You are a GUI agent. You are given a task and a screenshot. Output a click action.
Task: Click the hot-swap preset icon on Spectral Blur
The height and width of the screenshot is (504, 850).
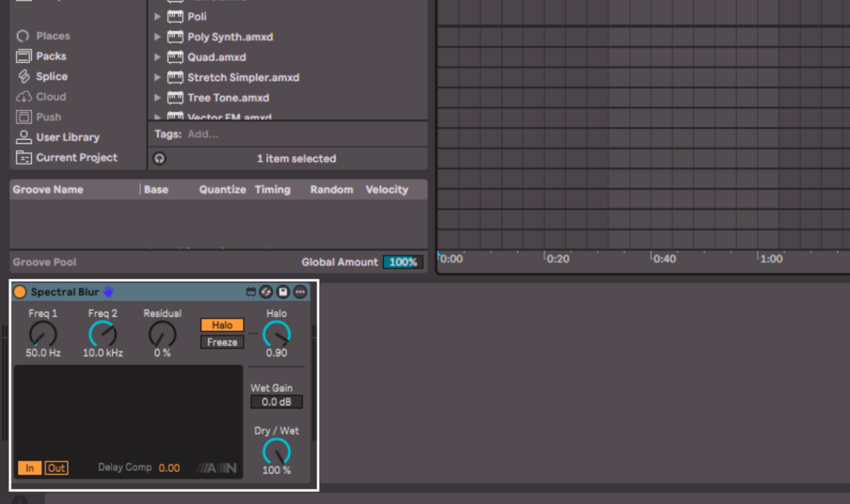point(266,292)
